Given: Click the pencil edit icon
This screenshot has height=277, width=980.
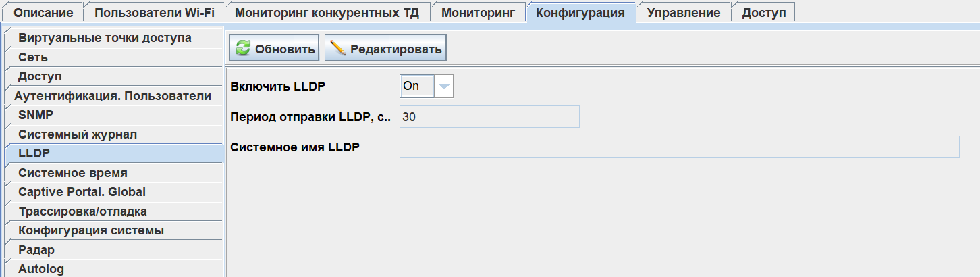Looking at the screenshot, I should point(338,49).
